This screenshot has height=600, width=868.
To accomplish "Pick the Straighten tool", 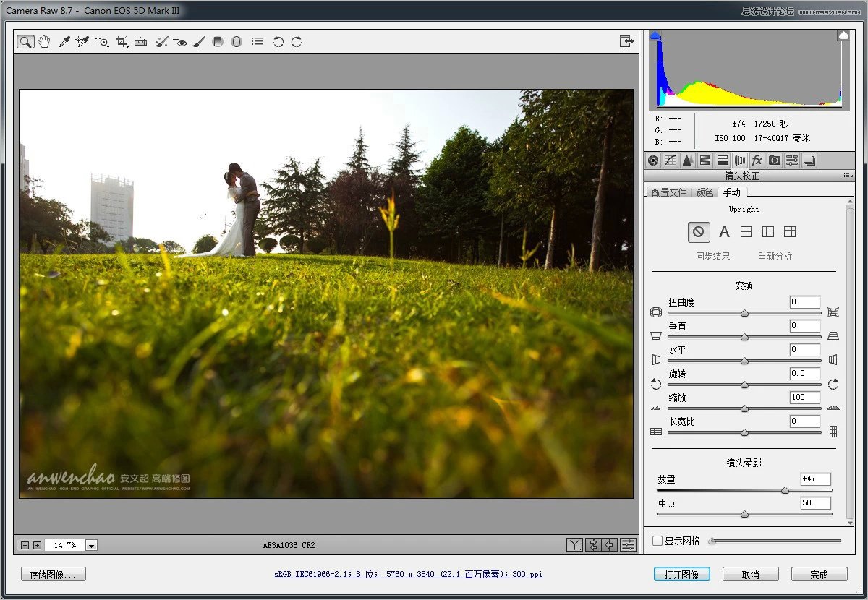I will click(x=140, y=42).
